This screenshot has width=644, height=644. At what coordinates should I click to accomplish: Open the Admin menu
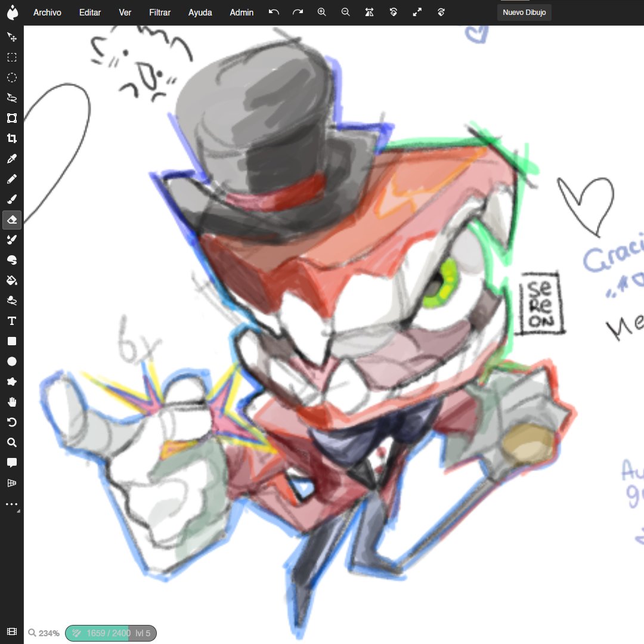[x=241, y=13]
